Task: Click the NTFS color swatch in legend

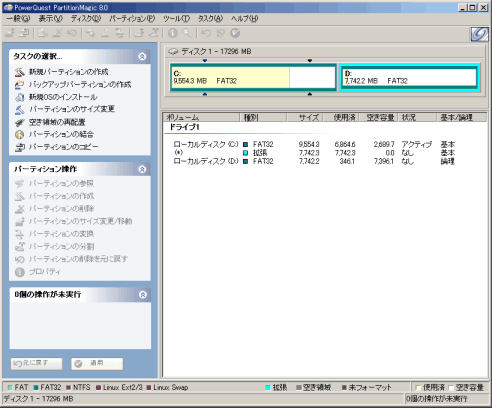Action: pos(68,388)
